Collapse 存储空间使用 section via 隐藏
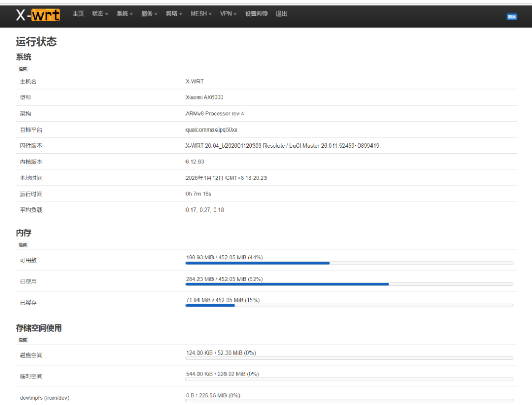 pos(23,339)
